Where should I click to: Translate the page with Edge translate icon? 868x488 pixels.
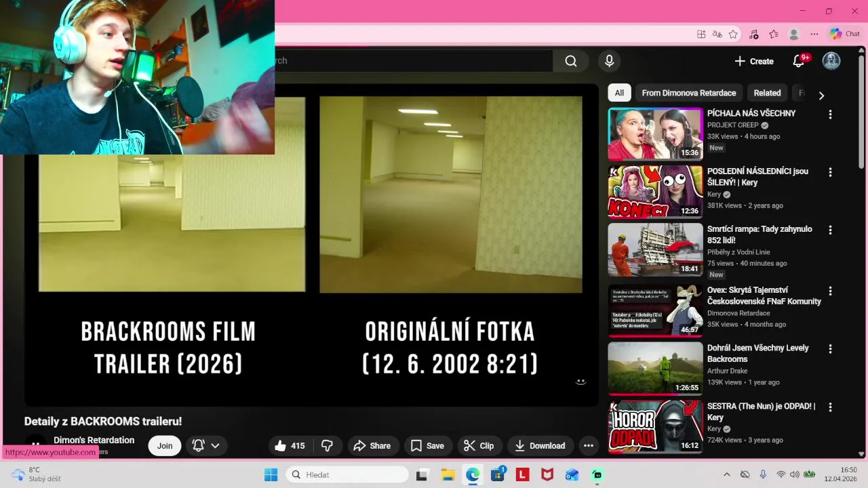pyautogui.click(x=717, y=34)
